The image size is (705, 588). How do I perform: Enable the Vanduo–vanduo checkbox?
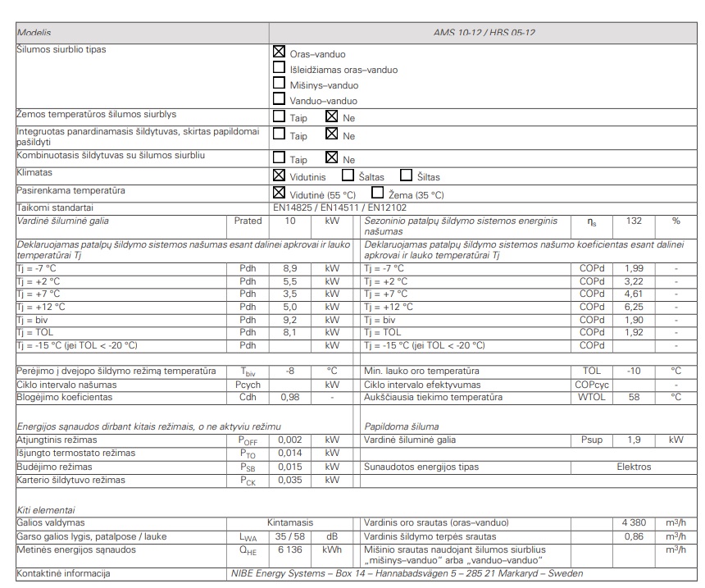[x=279, y=99]
